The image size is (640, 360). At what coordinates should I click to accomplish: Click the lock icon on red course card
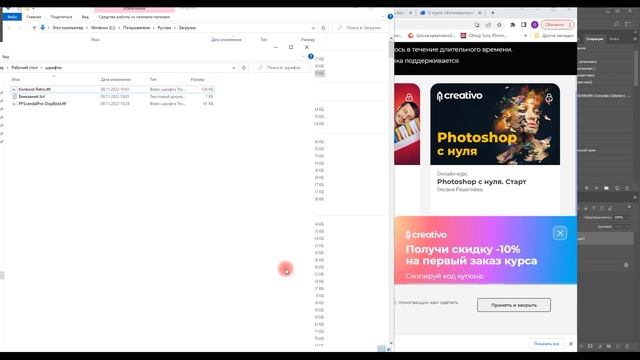click(x=409, y=97)
